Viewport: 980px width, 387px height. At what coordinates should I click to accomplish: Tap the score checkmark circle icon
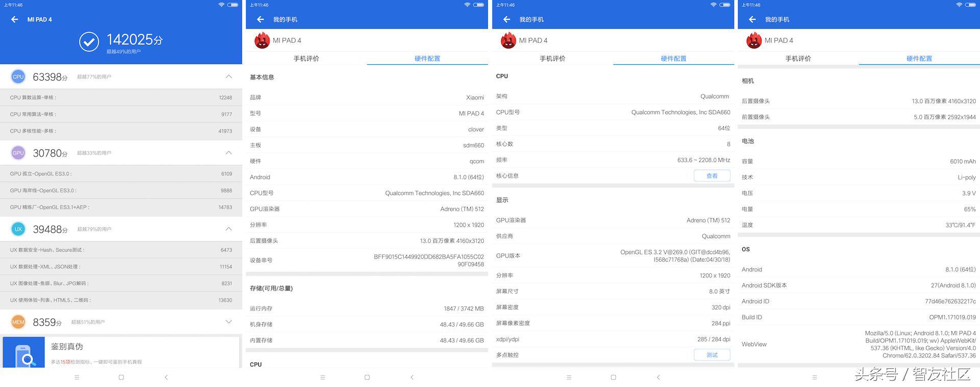(89, 42)
